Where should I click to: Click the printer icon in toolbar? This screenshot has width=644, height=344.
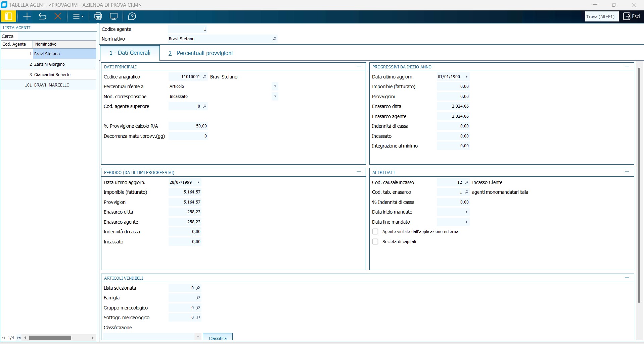coord(98,16)
